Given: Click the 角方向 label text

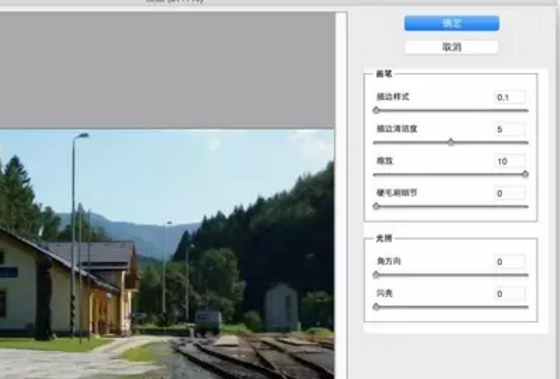Looking at the screenshot, I should 389,261.
